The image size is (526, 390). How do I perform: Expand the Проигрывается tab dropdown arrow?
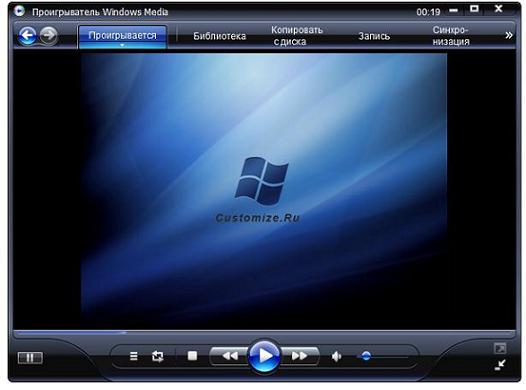point(122,45)
